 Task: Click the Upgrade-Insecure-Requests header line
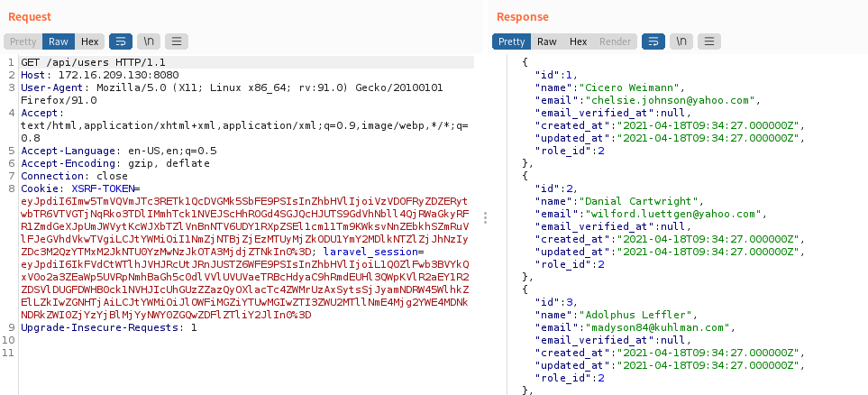(108, 327)
